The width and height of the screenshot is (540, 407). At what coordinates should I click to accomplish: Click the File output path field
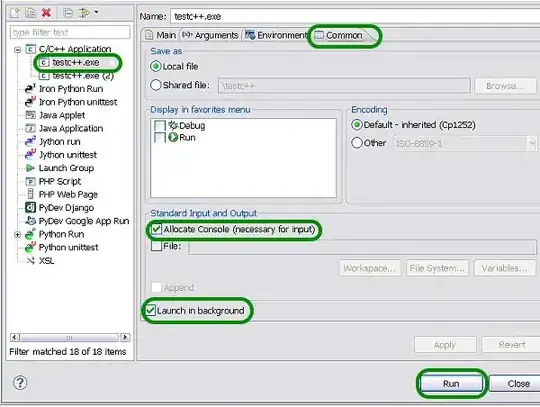pyautogui.click(x=362, y=247)
